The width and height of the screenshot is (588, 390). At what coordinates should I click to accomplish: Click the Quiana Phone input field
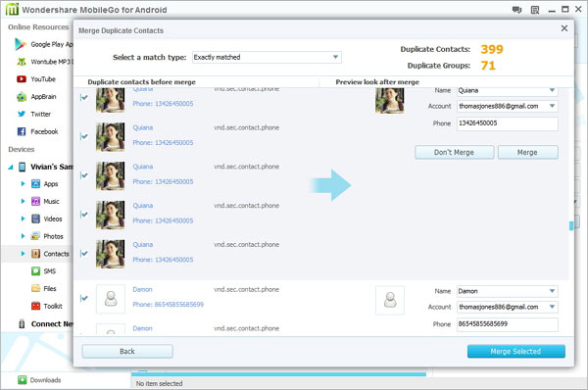click(x=507, y=123)
